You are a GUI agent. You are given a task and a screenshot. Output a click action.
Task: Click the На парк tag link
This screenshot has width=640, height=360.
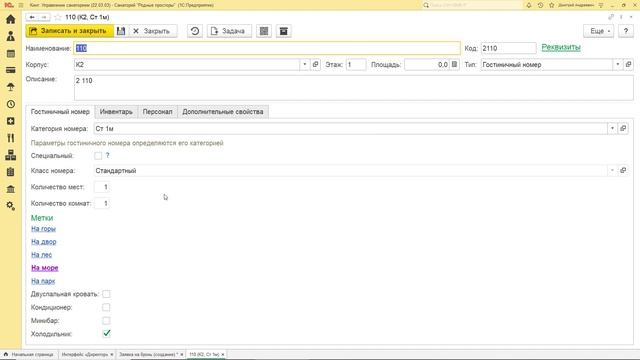43,281
